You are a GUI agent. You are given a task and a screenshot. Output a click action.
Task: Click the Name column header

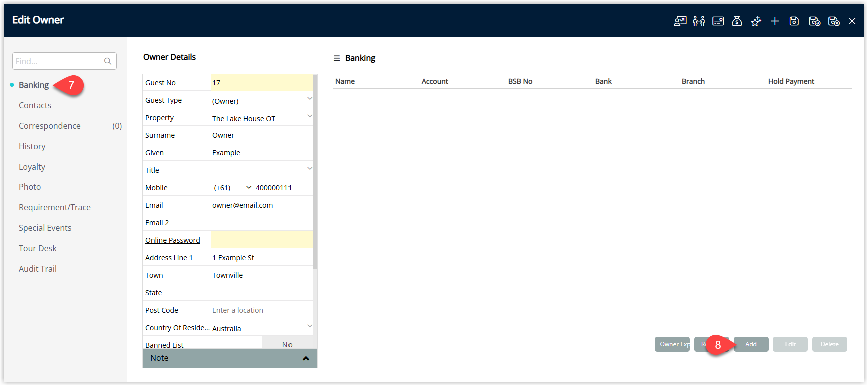pos(345,81)
